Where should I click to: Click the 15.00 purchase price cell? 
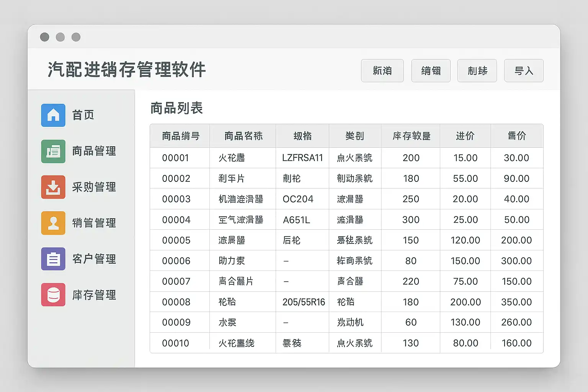click(465, 158)
